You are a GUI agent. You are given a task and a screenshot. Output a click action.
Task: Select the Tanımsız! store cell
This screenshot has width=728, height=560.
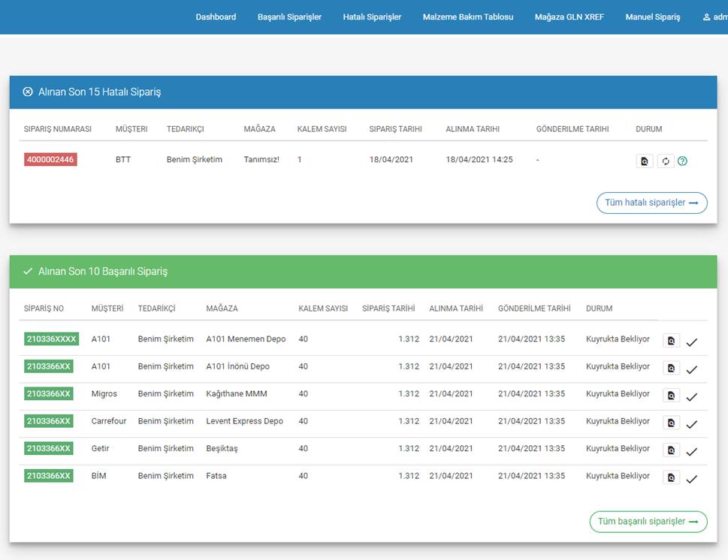(261, 160)
